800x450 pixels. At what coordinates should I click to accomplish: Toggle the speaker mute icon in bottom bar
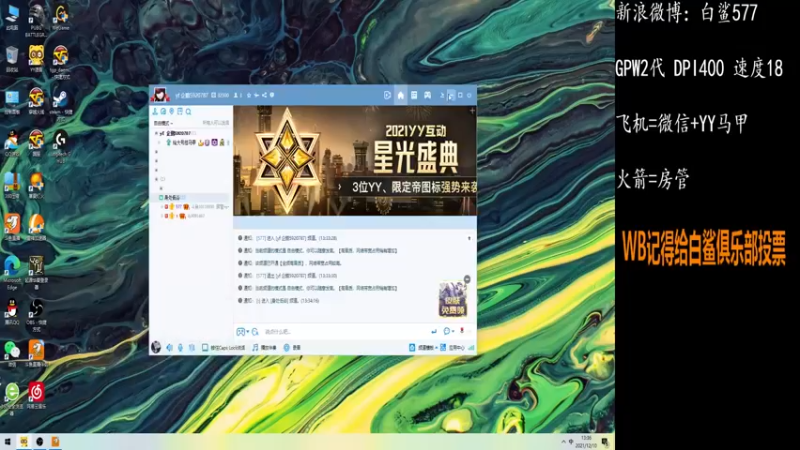pyautogui.click(x=169, y=347)
